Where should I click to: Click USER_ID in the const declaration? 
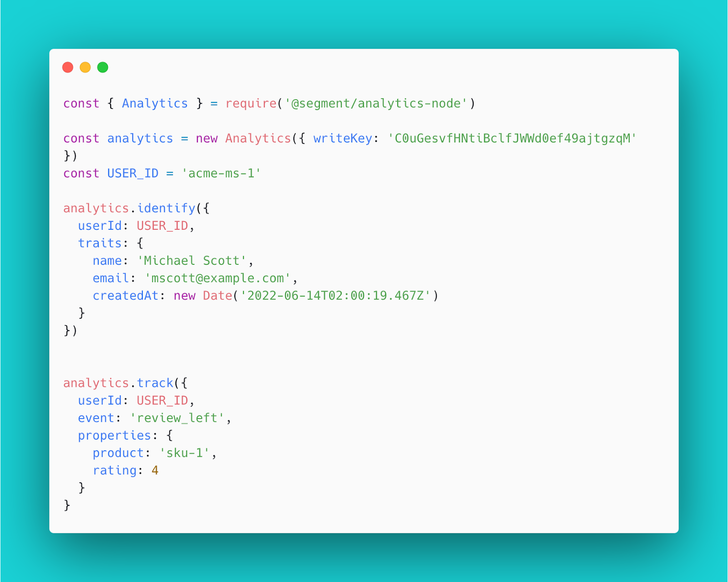[x=133, y=173]
